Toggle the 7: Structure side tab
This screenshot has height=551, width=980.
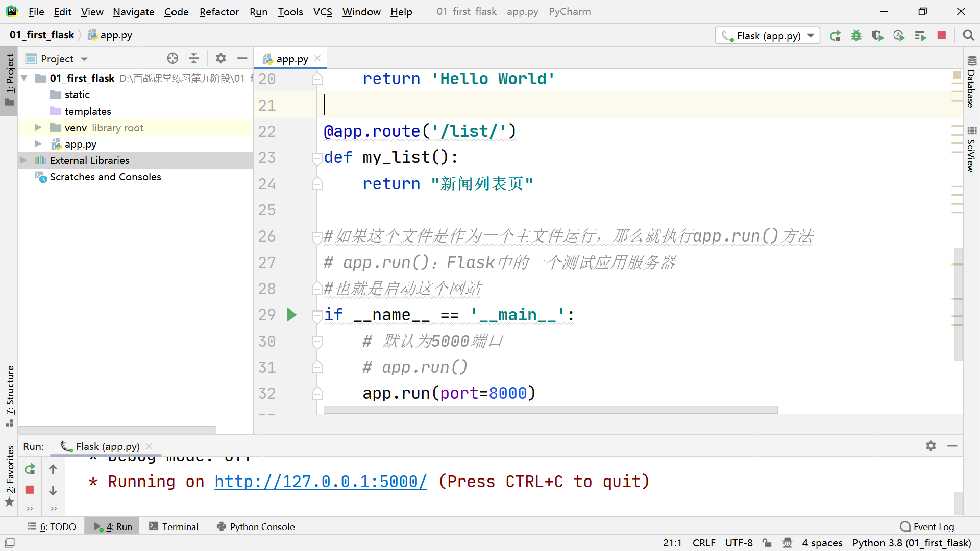point(10,396)
